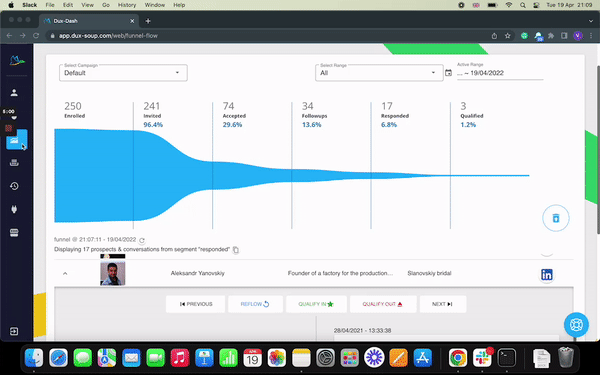Select the Dux-Dash browser tab
Screen dimensions: 600x375
click(x=89, y=21)
